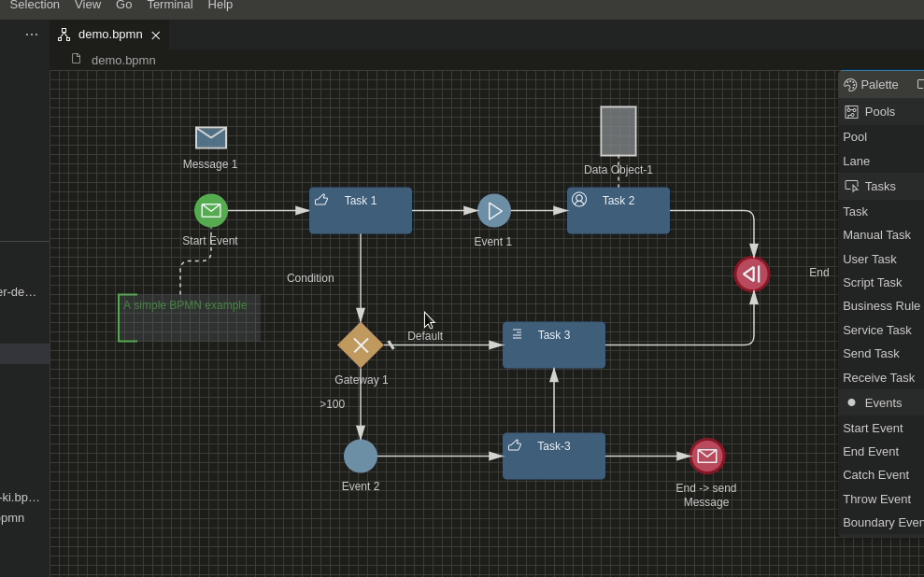Pick User Task from the palette
This screenshot has width=924, height=577.
point(869,259)
